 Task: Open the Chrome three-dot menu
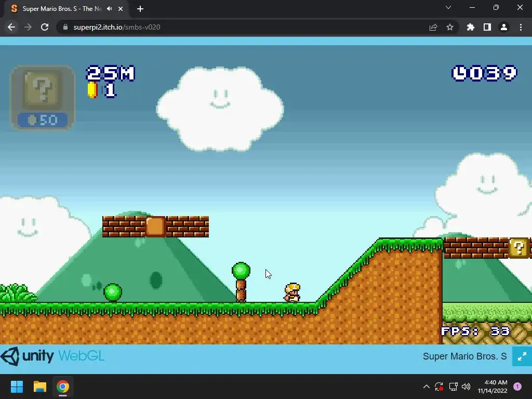pos(521,27)
